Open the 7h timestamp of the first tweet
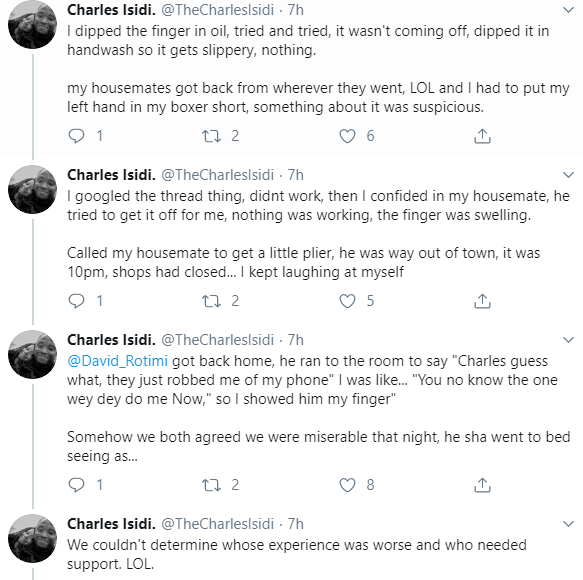The image size is (583, 580). coord(296,10)
